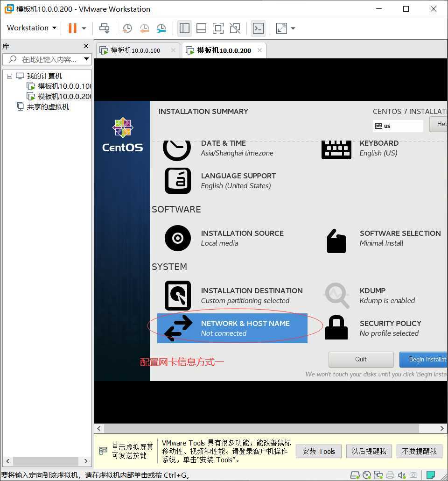448x481 pixels.
Task: Close the 模板机10.0.0.200 tab
Action: 260,50
